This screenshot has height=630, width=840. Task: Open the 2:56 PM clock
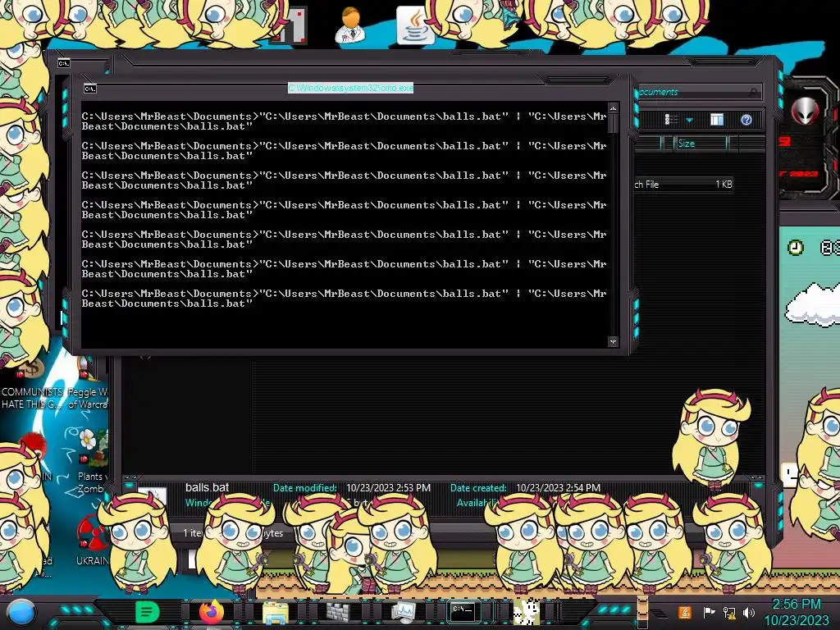[x=796, y=612]
